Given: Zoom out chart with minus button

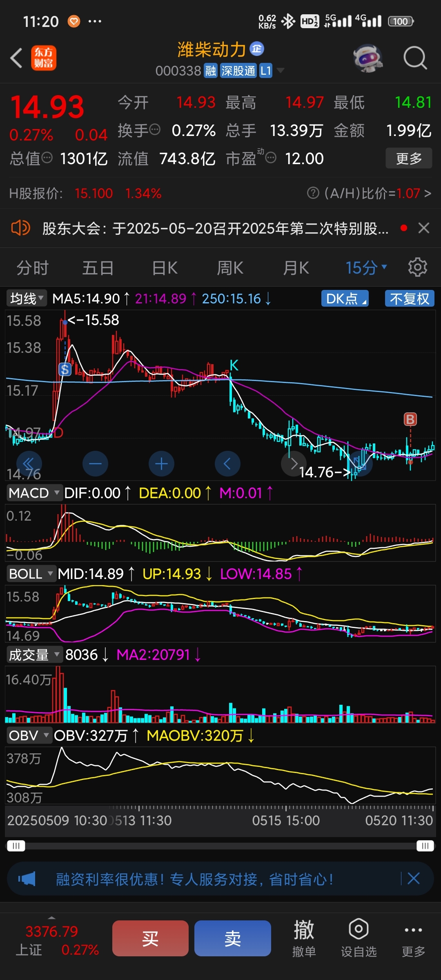Looking at the screenshot, I should tap(95, 464).
